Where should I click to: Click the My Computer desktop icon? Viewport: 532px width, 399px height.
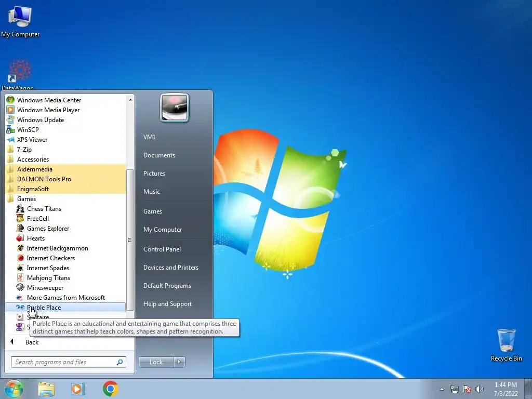tap(20, 21)
